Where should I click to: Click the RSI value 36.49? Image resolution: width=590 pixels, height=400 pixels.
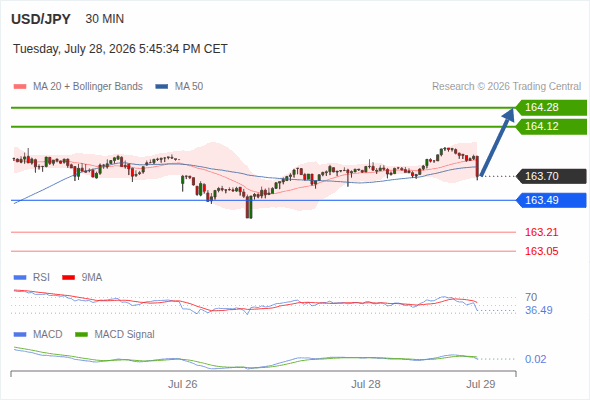539,310
